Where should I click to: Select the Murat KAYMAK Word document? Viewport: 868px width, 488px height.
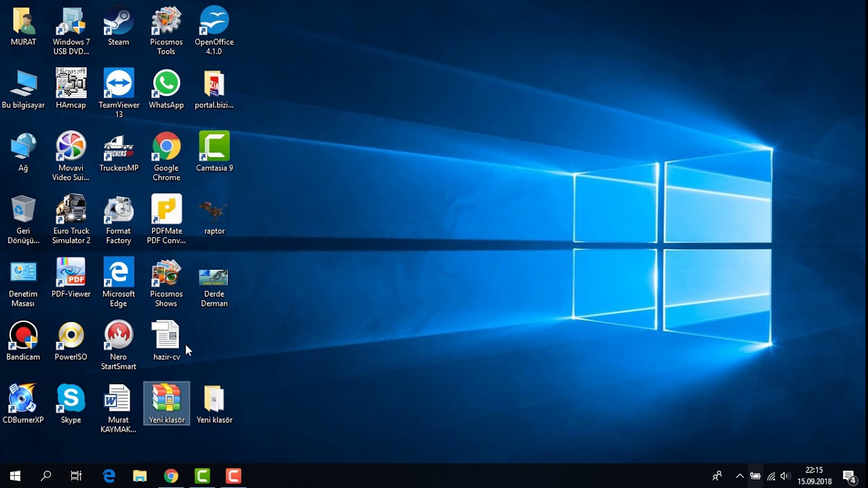coord(119,409)
